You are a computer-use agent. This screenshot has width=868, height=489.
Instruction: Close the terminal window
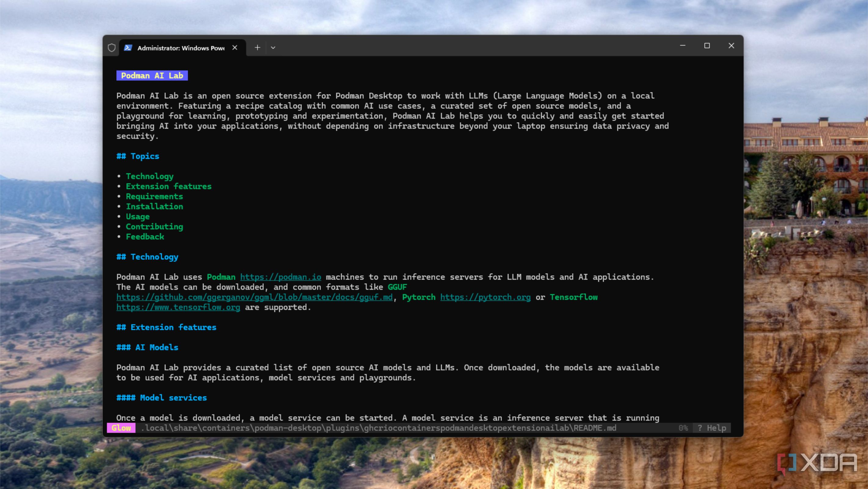tap(731, 46)
